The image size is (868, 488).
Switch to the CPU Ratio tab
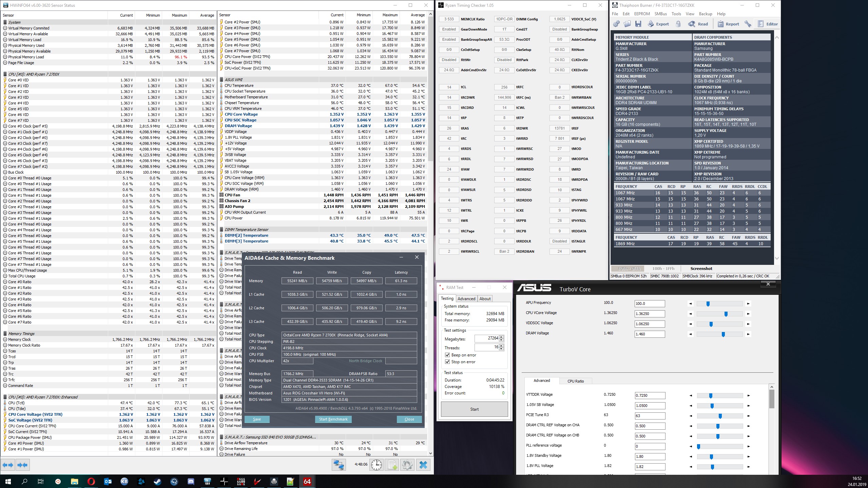coord(576,381)
